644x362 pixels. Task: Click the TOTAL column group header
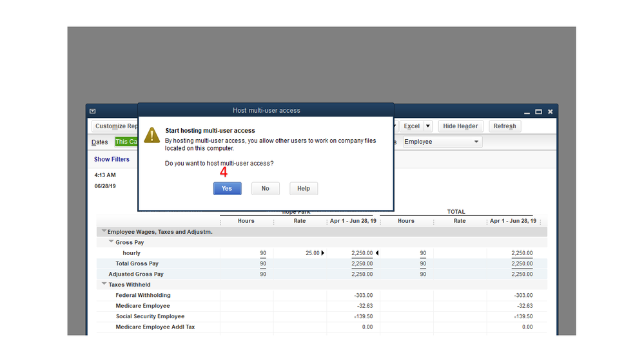(x=456, y=212)
